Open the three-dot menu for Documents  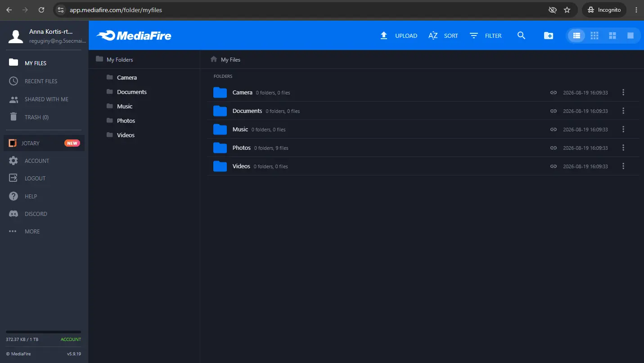pos(623,111)
